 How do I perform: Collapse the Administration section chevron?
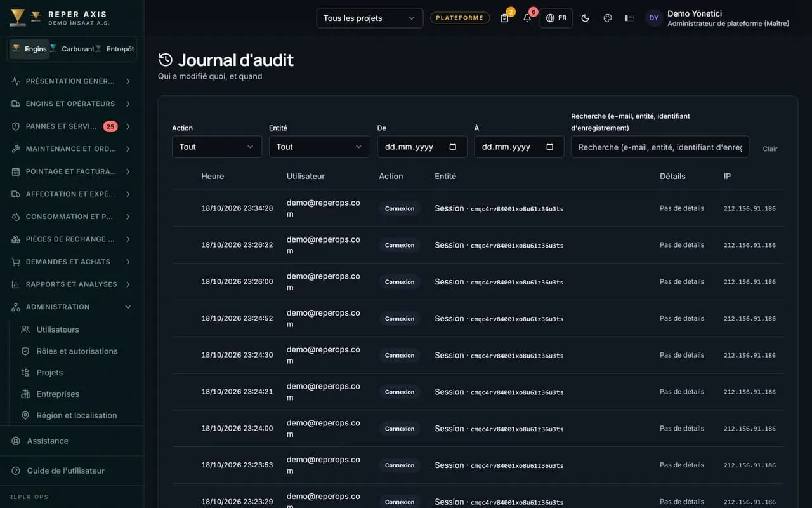pos(128,307)
